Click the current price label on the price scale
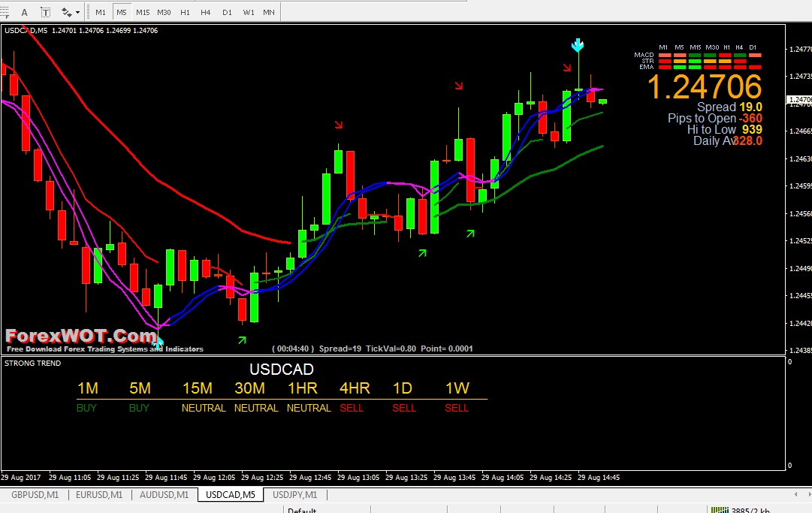This screenshot has width=812, height=513. (798, 99)
